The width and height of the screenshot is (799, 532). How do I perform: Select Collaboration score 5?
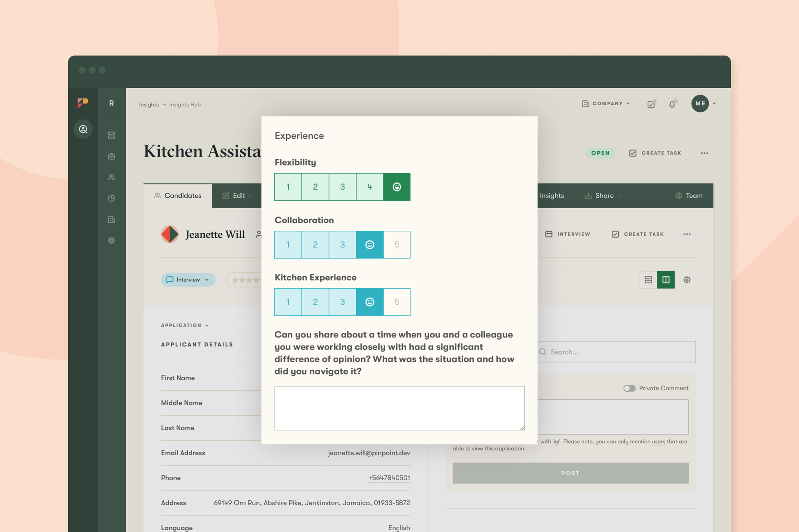tap(397, 245)
